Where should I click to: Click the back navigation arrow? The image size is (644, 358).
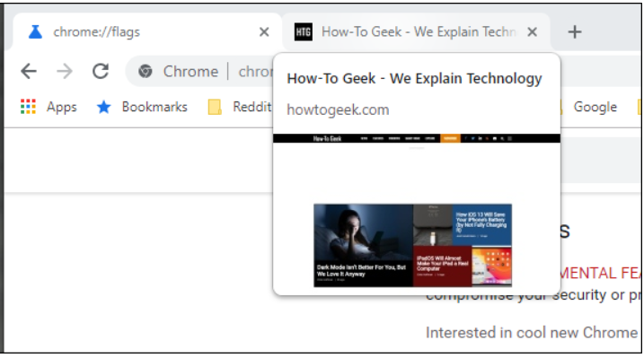pyautogui.click(x=29, y=72)
